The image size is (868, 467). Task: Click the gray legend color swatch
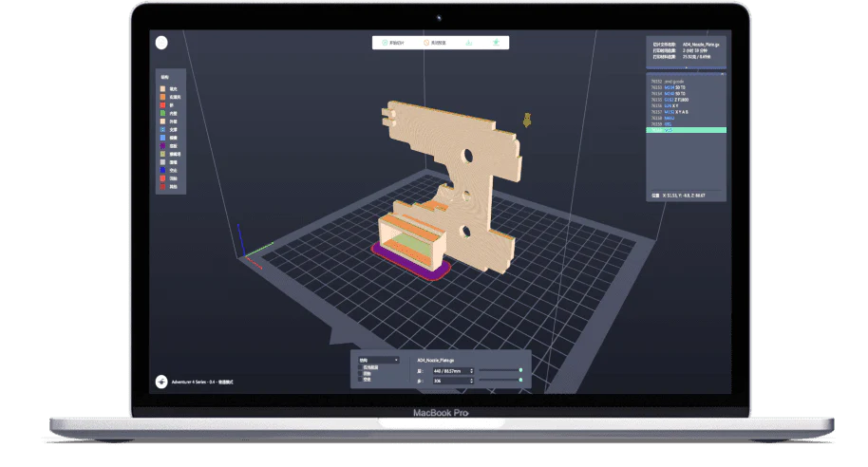click(x=162, y=162)
